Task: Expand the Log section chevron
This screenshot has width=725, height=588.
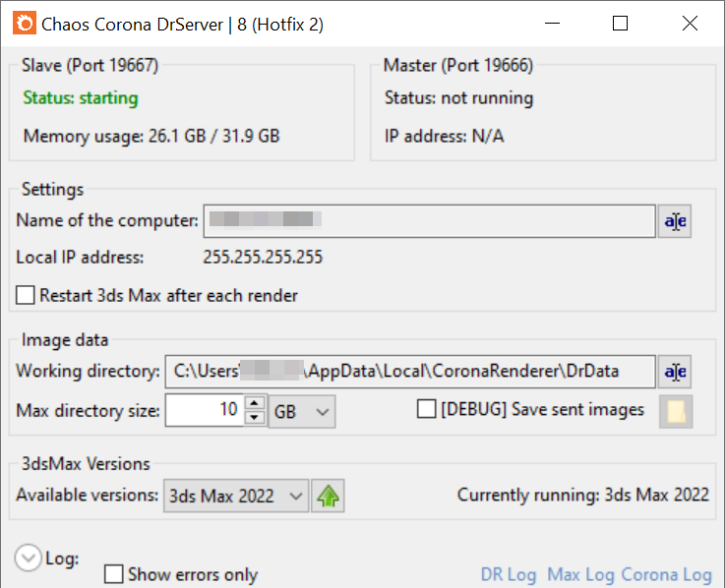Action: [29, 558]
